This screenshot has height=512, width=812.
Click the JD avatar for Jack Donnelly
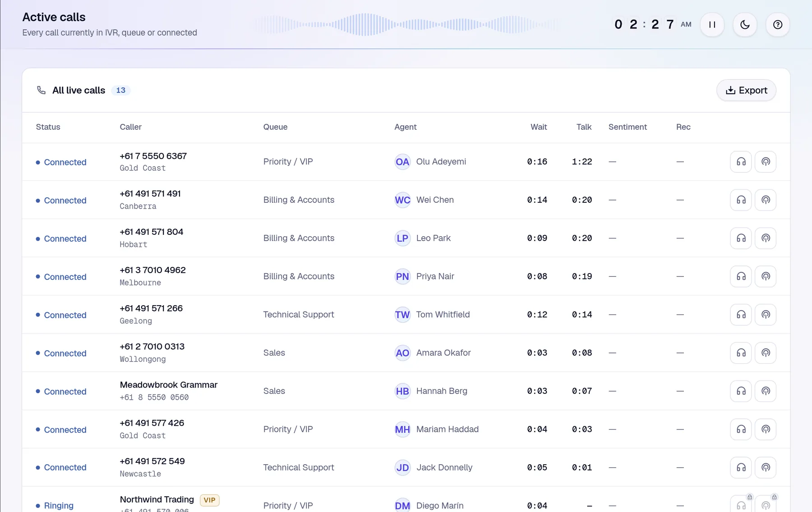click(x=402, y=467)
